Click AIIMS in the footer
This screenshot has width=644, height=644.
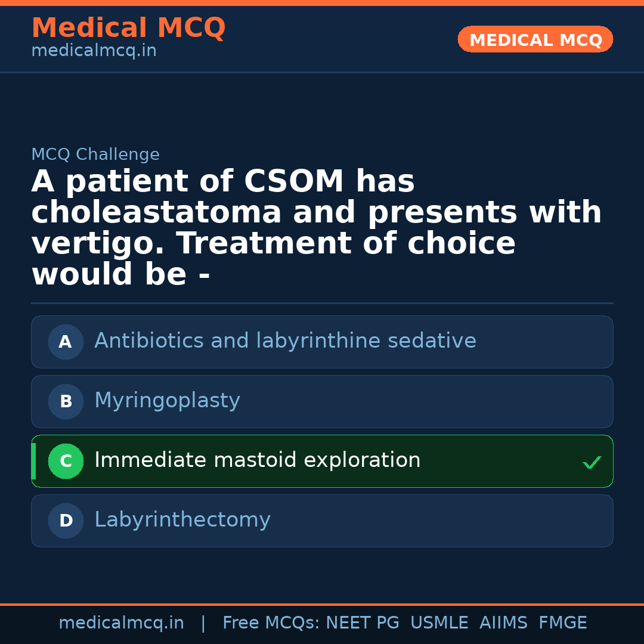point(503,623)
